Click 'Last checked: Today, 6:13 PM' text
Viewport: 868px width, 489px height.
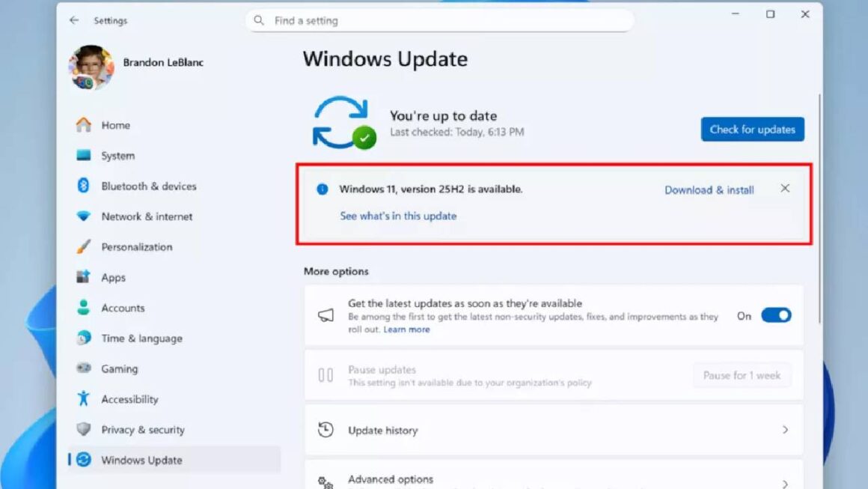(456, 132)
